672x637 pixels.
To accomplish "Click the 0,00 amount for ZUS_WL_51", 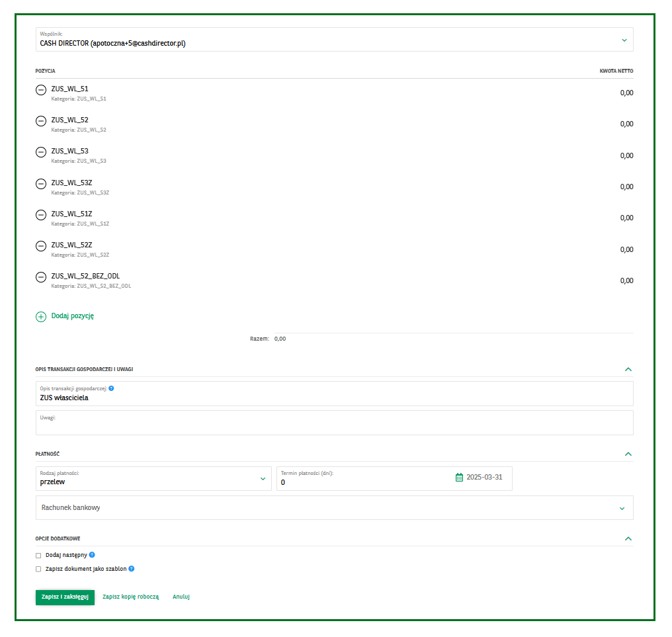I will click(626, 93).
